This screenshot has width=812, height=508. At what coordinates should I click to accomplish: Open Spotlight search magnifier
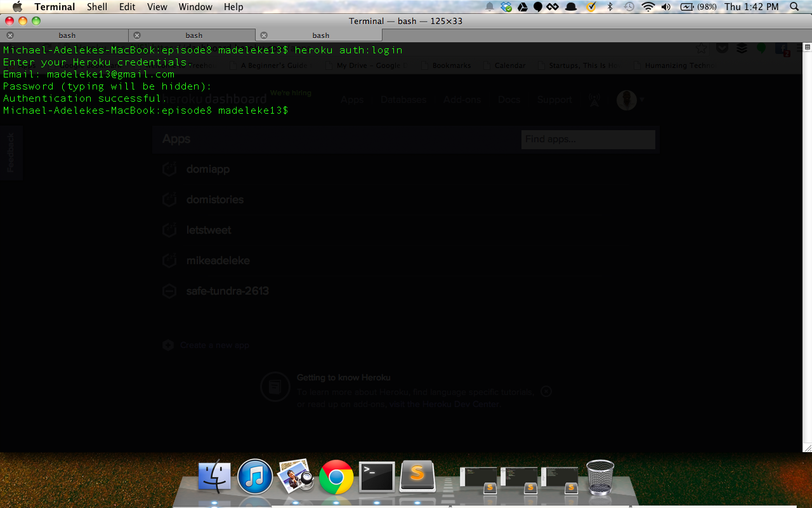pyautogui.click(x=794, y=7)
